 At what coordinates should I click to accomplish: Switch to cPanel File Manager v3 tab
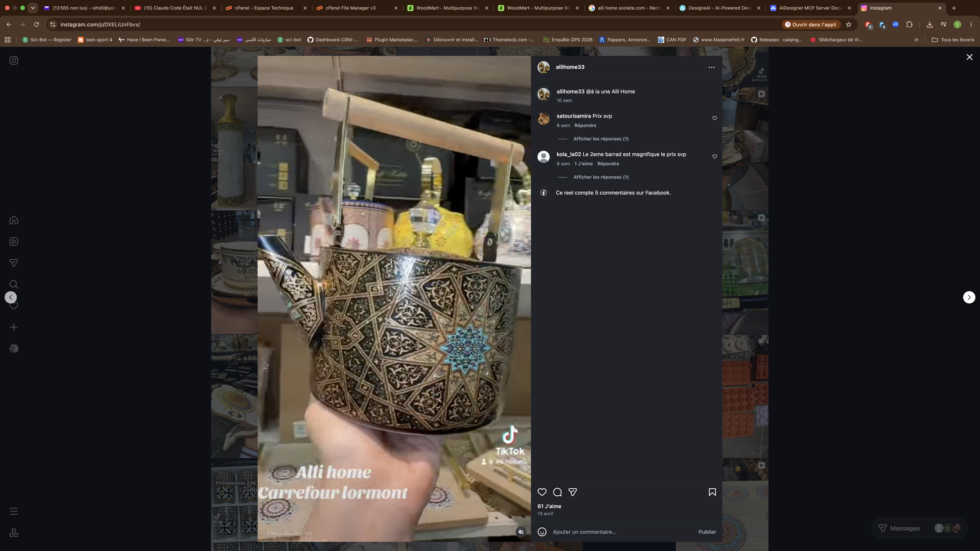coord(357,8)
